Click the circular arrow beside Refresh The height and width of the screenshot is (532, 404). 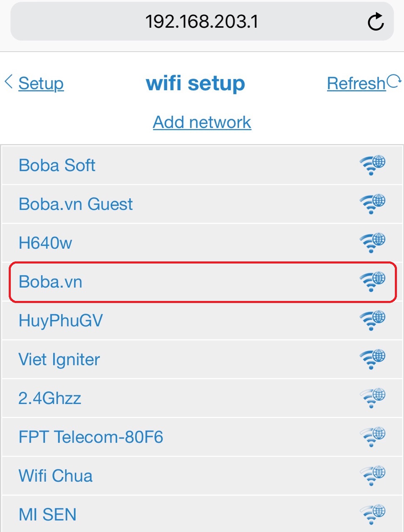[x=394, y=81]
